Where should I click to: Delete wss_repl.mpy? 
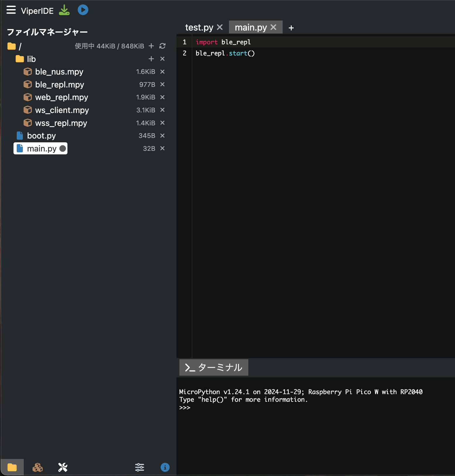[162, 123]
